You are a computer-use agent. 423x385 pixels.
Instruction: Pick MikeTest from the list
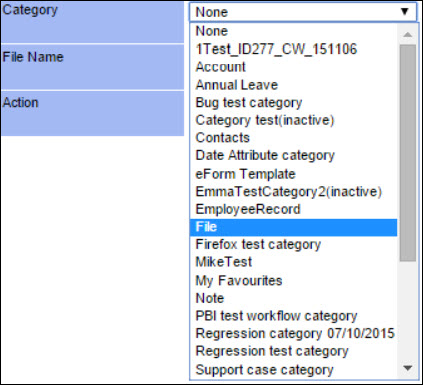click(294, 262)
